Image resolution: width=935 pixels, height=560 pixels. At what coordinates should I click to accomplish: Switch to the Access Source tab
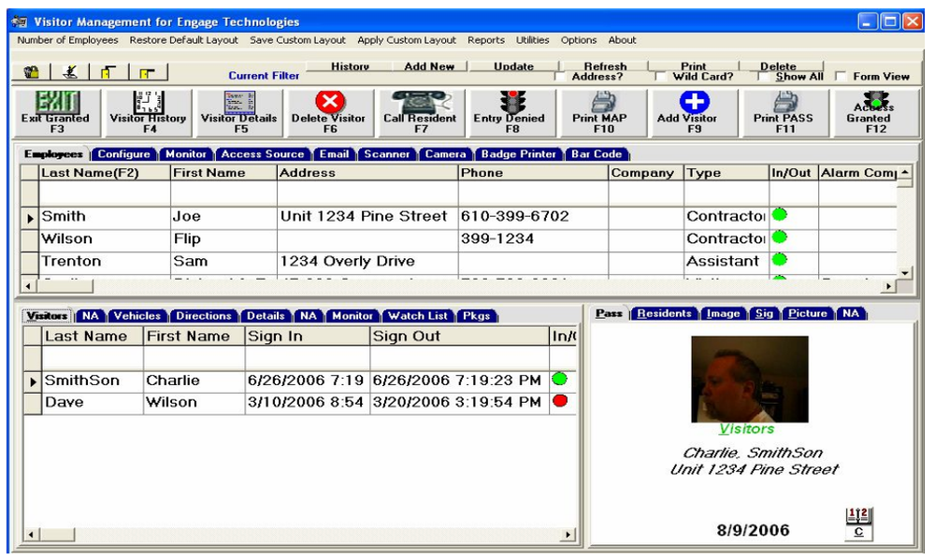pyautogui.click(x=263, y=154)
